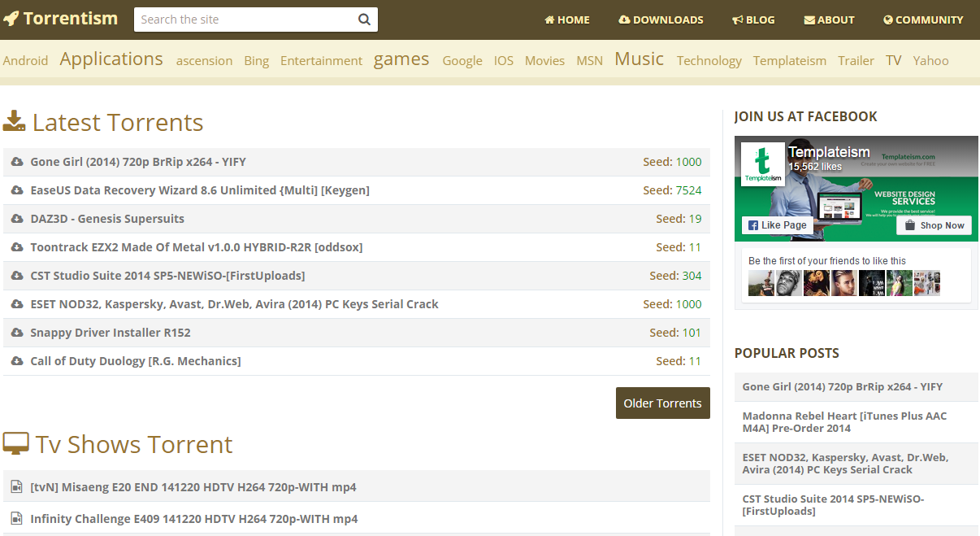Open Toontrack EZX2 Made Of Metal torrent
Screen dimensions: 980x536
(197, 247)
